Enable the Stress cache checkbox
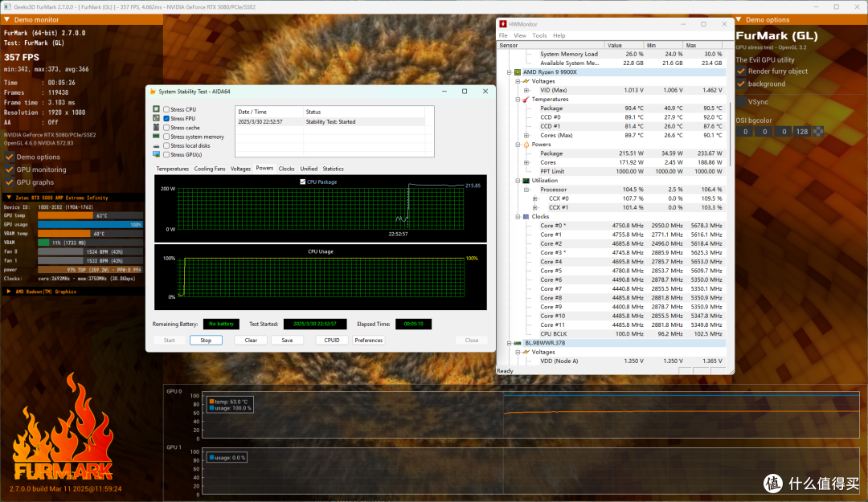 tap(166, 127)
